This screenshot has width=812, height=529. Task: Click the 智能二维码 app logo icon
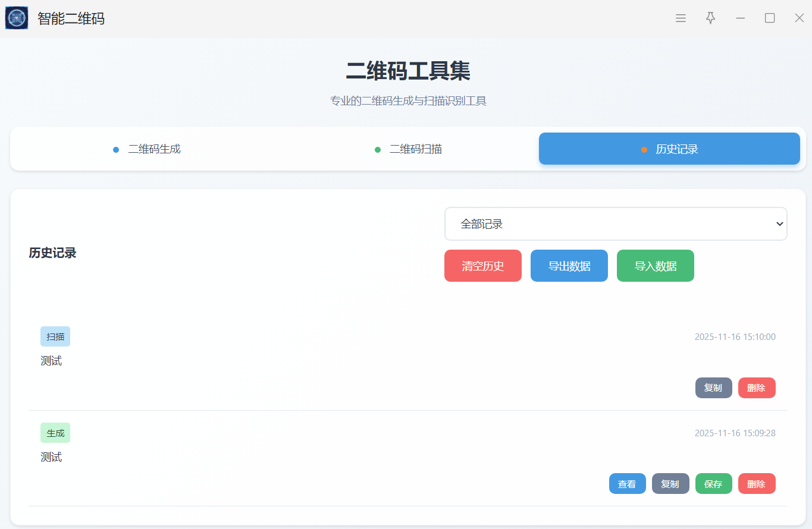pos(17,18)
